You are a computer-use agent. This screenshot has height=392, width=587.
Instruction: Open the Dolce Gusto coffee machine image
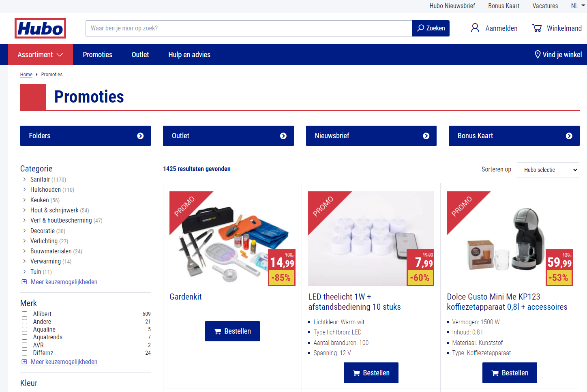click(x=510, y=238)
